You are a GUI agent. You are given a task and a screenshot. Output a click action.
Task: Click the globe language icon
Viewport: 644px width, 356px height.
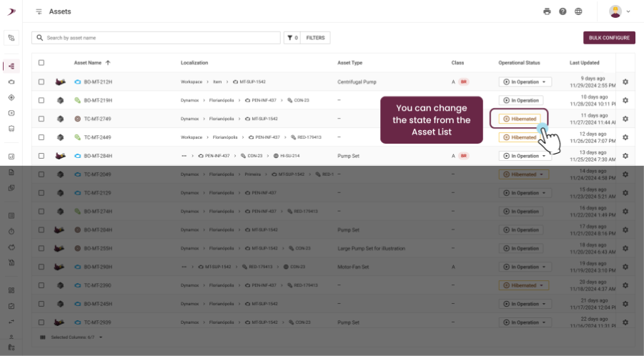(x=578, y=11)
